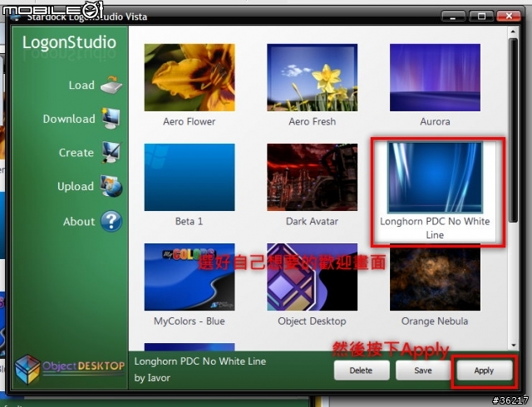Click the Load drive icon
Screen dimensions: 532x407
pyautogui.click(x=111, y=85)
